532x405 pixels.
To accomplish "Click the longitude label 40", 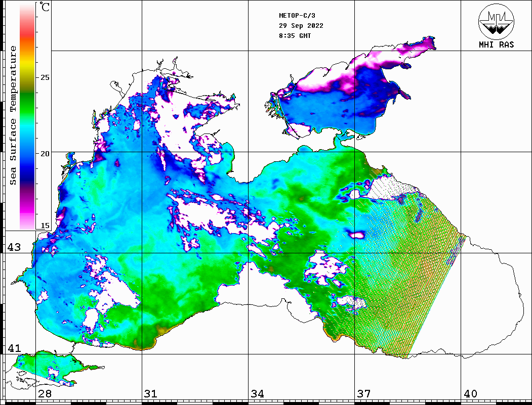I will pos(470,393).
